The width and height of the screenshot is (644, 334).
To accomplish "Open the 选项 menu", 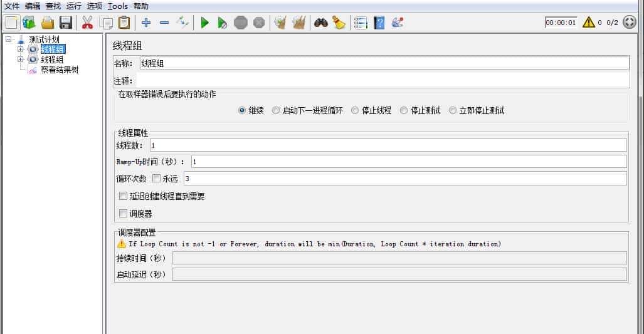I will [x=95, y=6].
